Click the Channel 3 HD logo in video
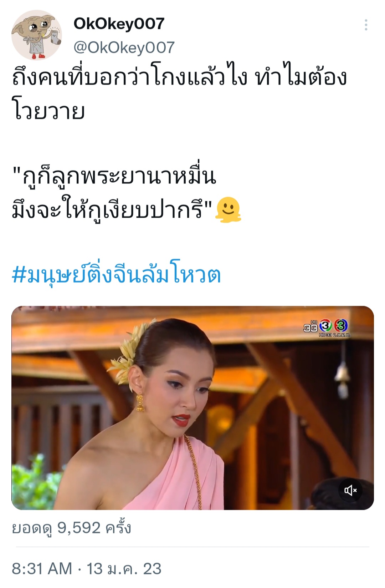 coord(327,327)
